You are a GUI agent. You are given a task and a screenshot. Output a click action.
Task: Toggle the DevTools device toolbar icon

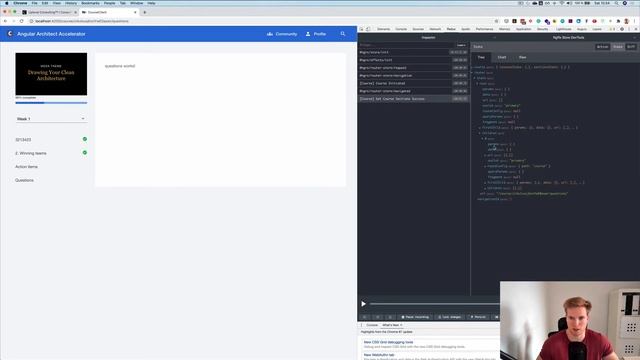[x=368, y=29]
